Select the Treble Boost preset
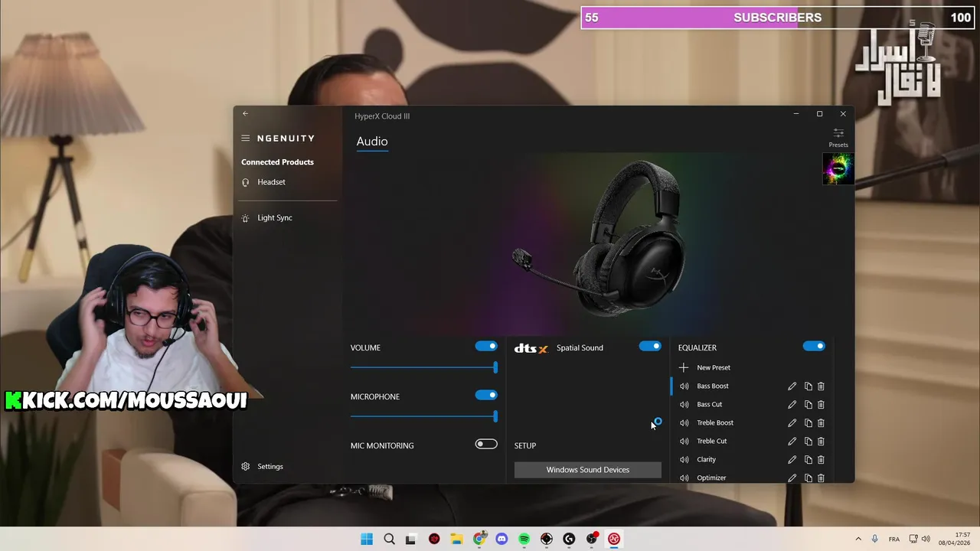Viewport: 980px width, 551px height. (x=715, y=422)
